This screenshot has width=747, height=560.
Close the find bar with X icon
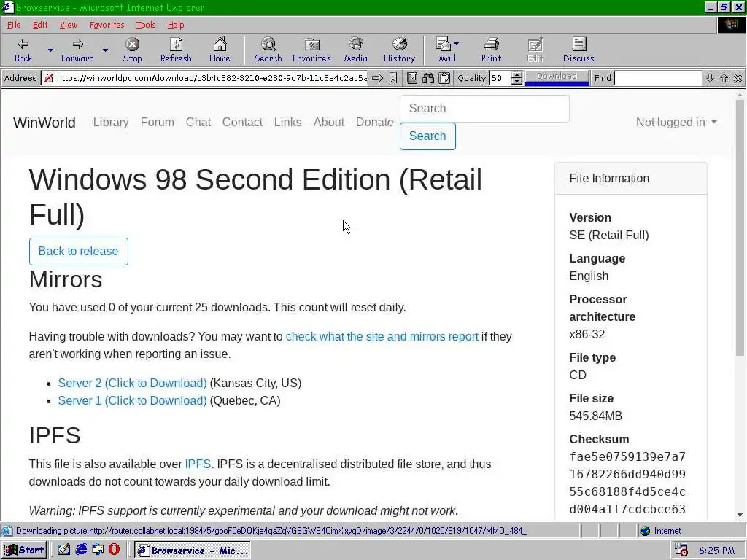click(x=738, y=78)
